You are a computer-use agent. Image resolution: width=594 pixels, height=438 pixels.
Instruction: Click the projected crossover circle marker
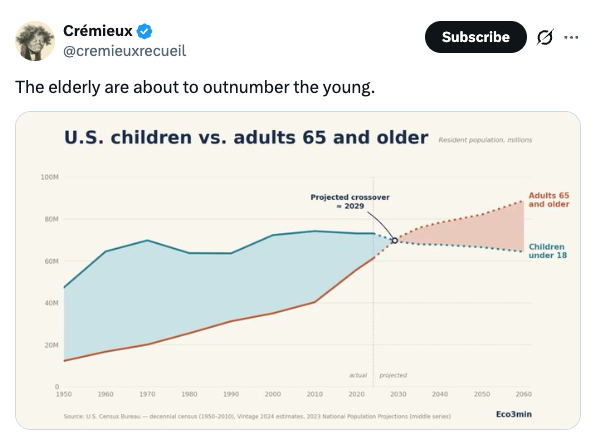point(394,241)
